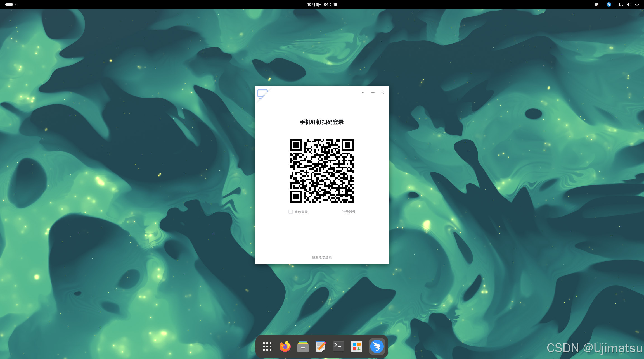Open the file manager in dock

click(303, 346)
